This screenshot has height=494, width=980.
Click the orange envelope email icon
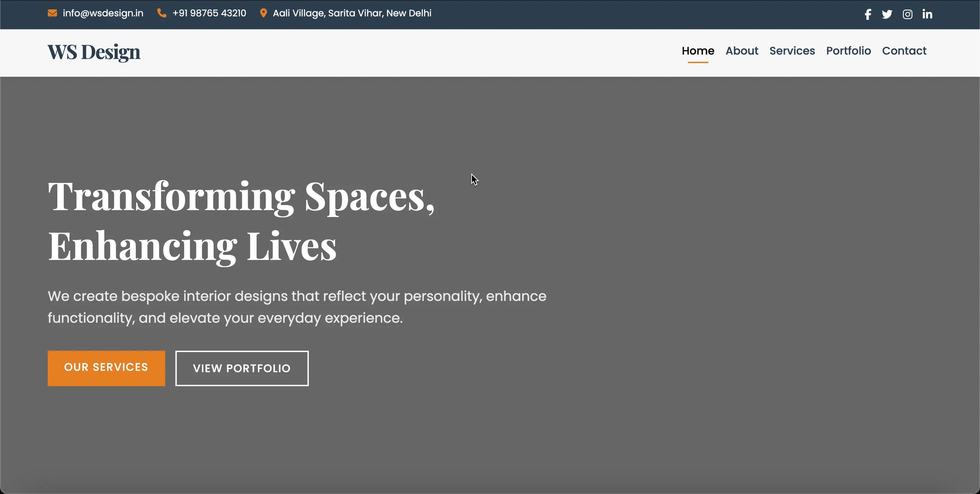(53, 13)
